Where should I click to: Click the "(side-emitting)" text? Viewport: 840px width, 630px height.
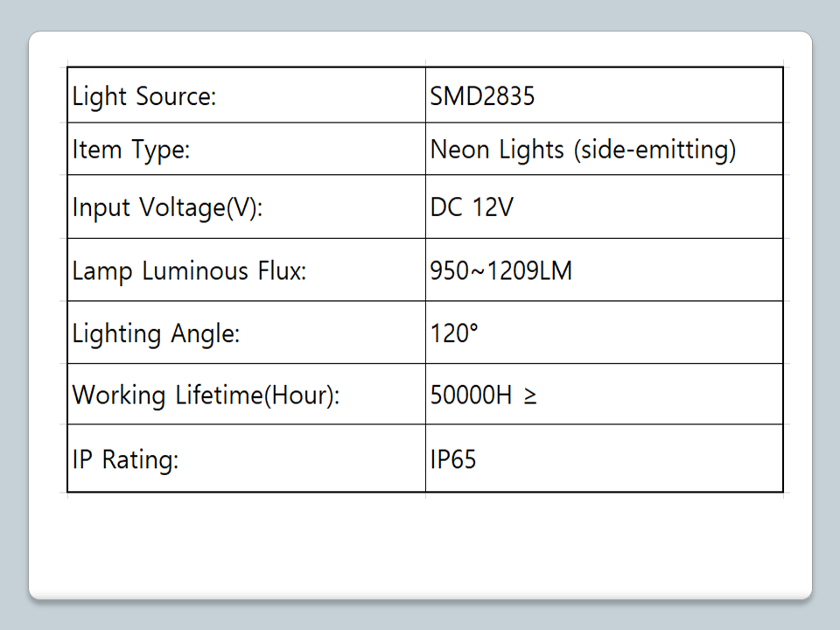[654, 150]
